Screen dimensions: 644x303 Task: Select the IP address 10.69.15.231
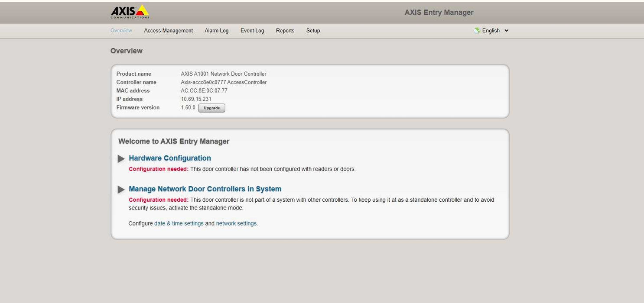coord(196,99)
